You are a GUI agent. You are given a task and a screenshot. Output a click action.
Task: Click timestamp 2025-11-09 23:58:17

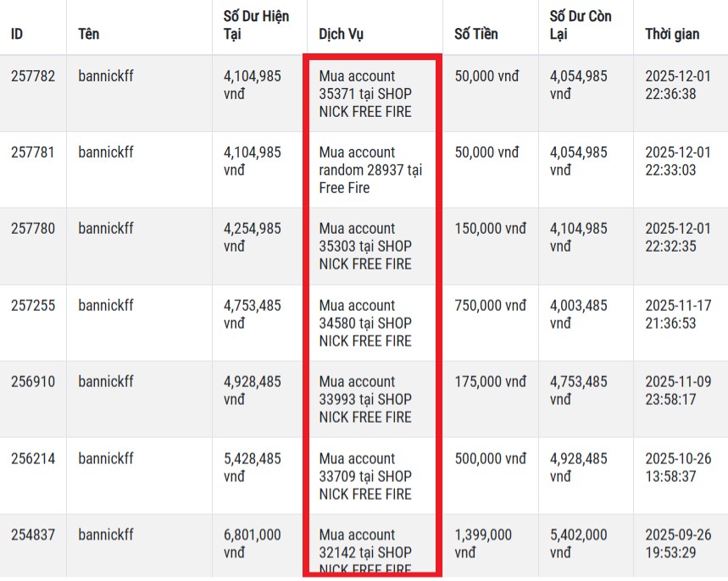coord(670,390)
